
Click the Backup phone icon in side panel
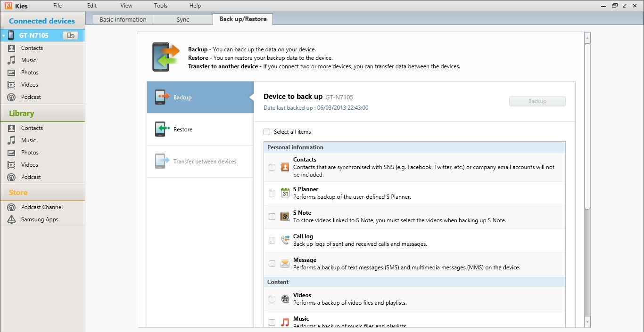click(x=162, y=97)
